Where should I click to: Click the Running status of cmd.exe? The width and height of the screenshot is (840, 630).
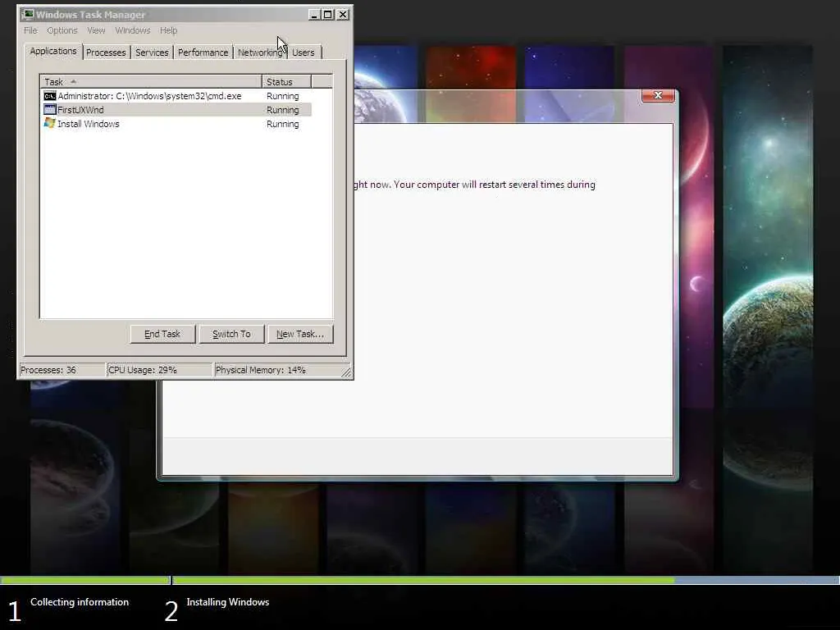click(283, 96)
